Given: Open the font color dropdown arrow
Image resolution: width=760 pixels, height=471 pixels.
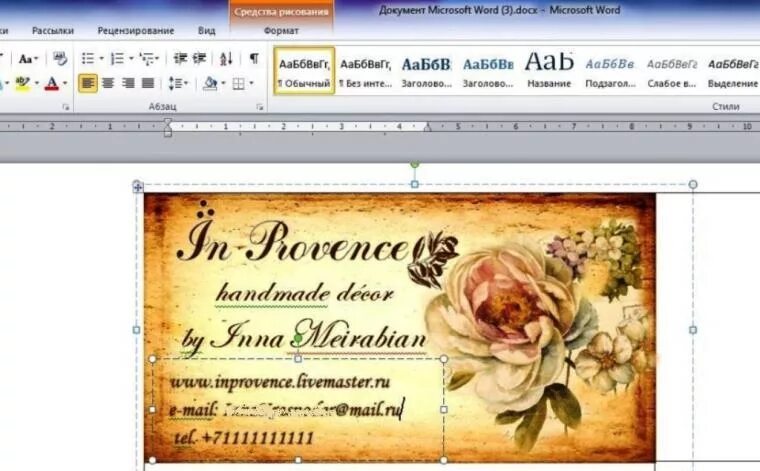Looking at the screenshot, I should pos(65,83).
